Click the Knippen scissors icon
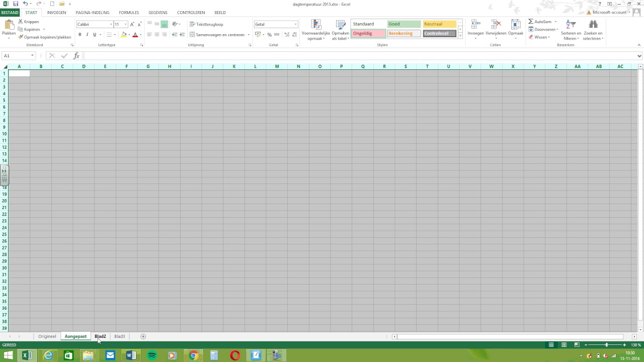The height and width of the screenshot is (362, 644). [x=21, y=22]
